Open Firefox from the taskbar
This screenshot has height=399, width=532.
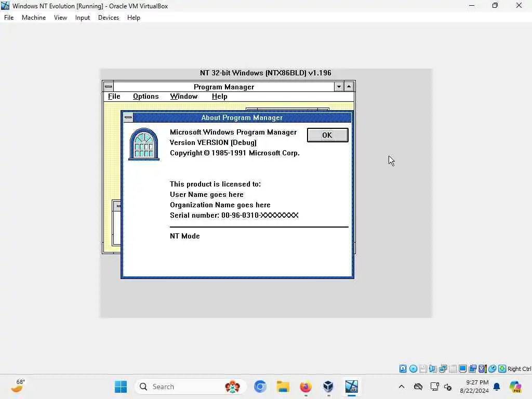pyautogui.click(x=305, y=387)
